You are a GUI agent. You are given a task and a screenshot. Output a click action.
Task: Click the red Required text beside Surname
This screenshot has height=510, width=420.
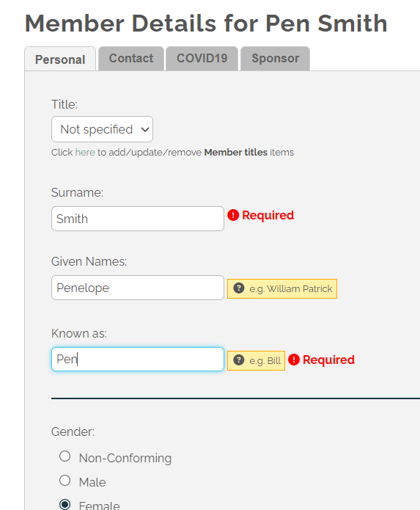[268, 215]
